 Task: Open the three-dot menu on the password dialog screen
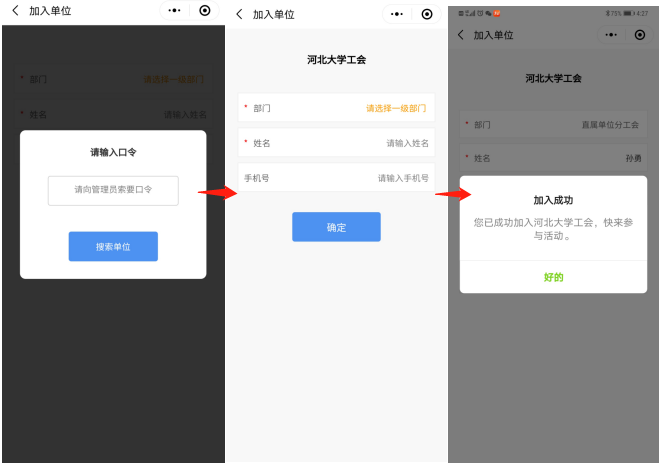click(176, 11)
